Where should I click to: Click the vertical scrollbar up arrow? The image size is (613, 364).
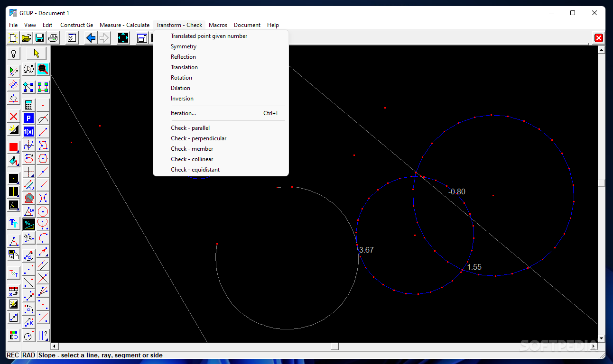point(601,50)
